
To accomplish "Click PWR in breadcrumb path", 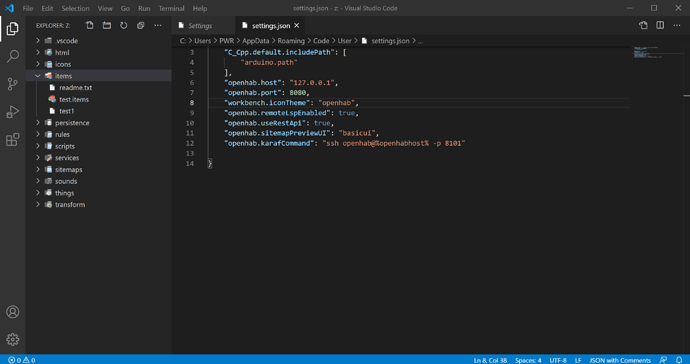I will (227, 40).
